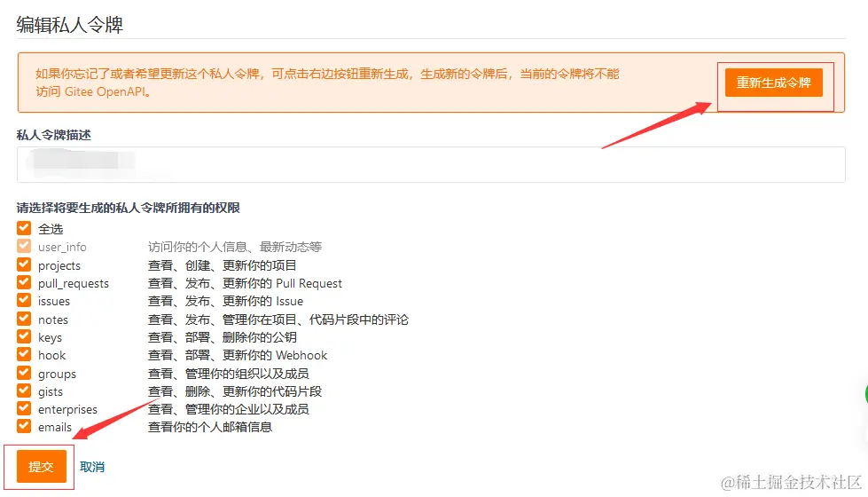
Task: Toggle the user_info checkbox
Action: click(24, 246)
